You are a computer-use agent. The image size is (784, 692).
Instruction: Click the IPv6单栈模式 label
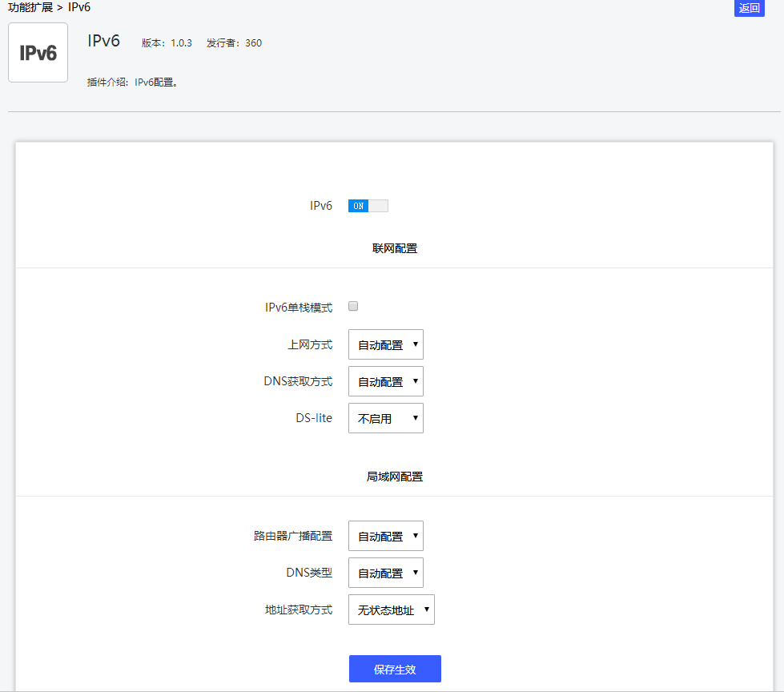pyautogui.click(x=299, y=308)
